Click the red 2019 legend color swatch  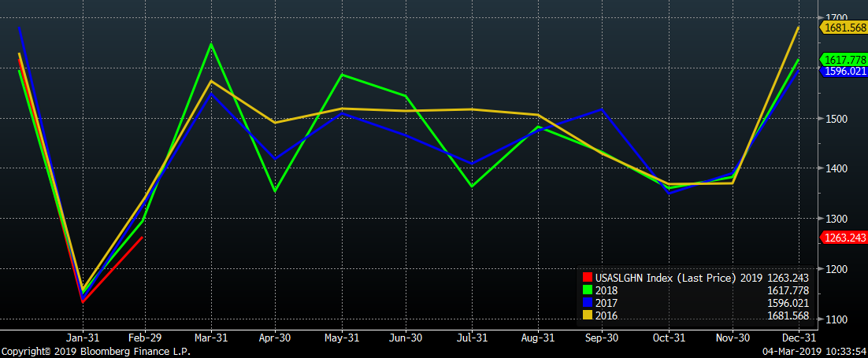coord(586,277)
